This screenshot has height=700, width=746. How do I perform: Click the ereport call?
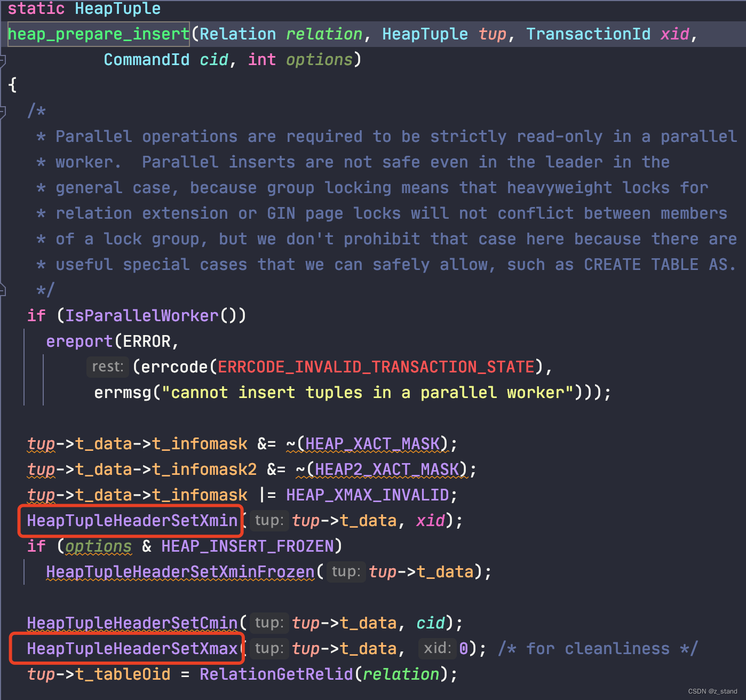click(79, 341)
